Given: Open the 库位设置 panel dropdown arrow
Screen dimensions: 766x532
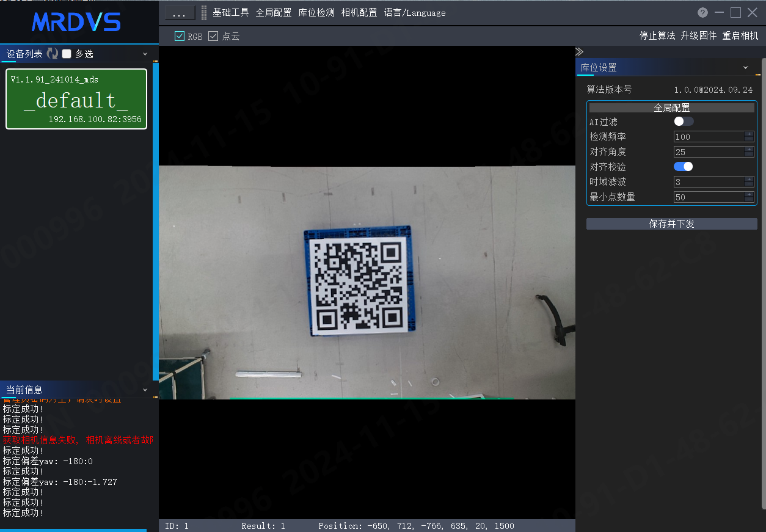Looking at the screenshot, I should [x=746, y=67].
